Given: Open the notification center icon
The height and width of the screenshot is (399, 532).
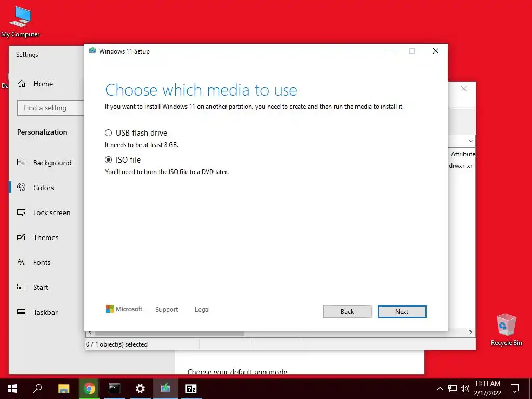Looking at the screenshot, I should [515, 389].
